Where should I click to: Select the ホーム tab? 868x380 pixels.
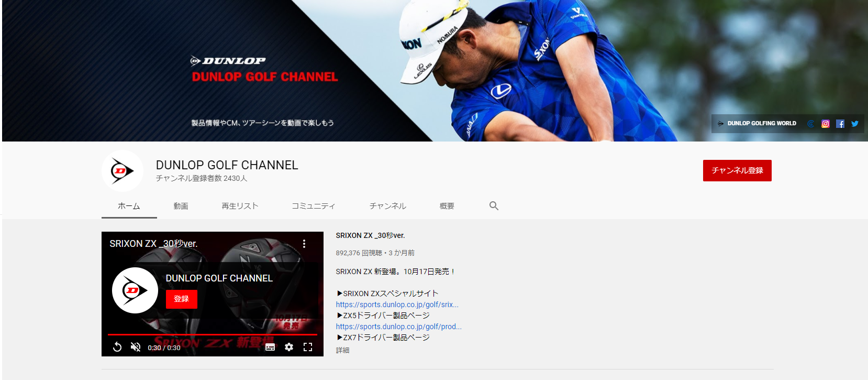129,206
